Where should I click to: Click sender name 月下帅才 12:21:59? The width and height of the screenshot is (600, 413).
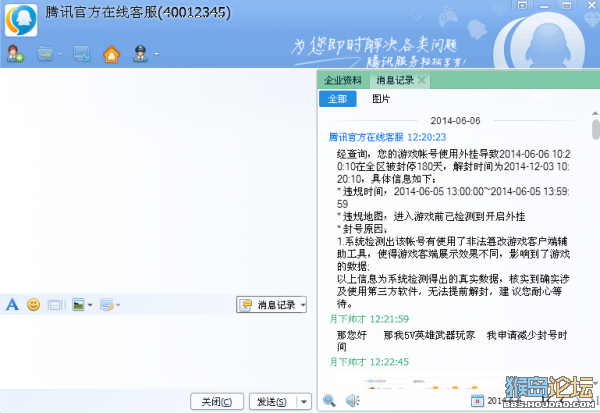click(369, 319)
